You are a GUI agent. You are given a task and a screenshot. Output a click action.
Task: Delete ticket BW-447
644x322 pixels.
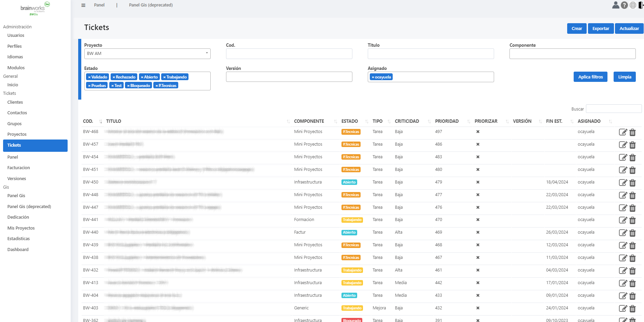632,208
